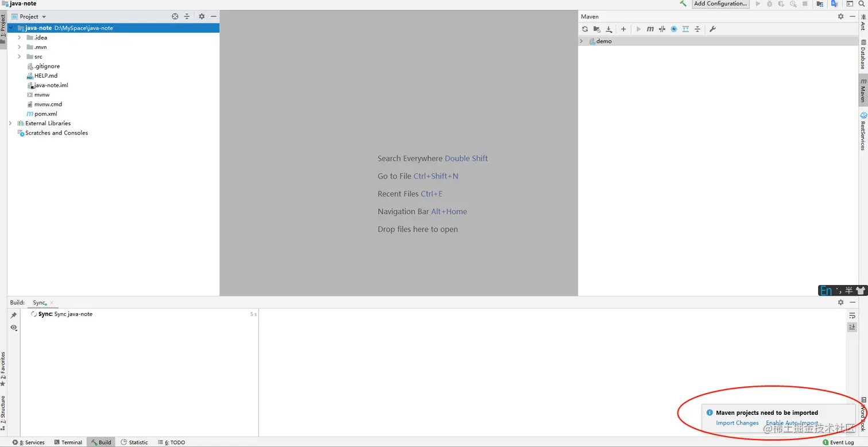Collapse all nodes in the Maven panel
This screenshot has height=447, width=868.
pyautogui.click(x=697, y=29)
